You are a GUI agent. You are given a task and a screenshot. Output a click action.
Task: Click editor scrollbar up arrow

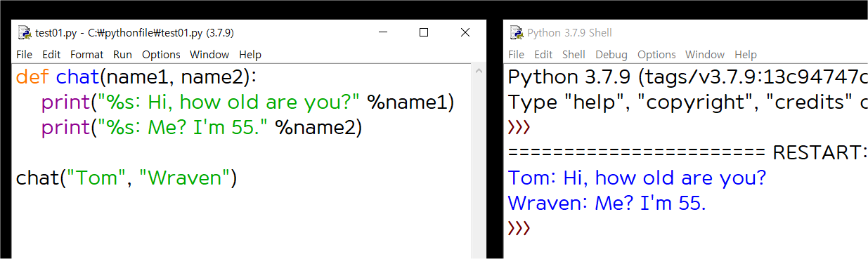(479, 71)
